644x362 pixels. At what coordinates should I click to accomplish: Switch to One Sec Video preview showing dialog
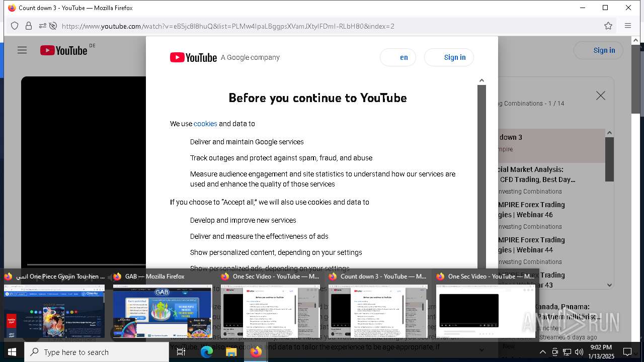[x=270, y=306]
